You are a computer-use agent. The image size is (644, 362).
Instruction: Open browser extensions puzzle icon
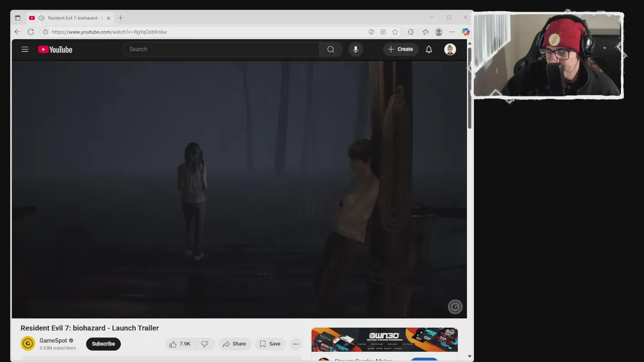[x=411, y=32]
